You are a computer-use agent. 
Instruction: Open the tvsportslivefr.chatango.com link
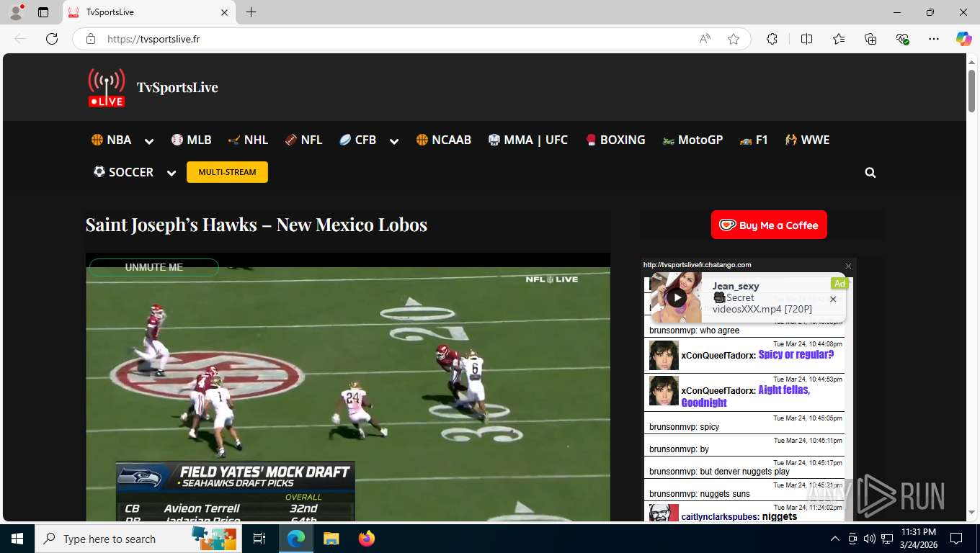(697, 265)
